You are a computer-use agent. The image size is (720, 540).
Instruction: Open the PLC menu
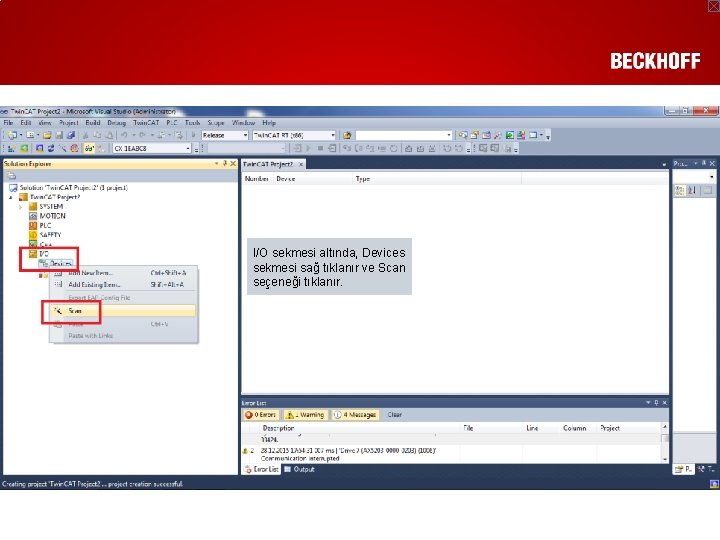172,123
